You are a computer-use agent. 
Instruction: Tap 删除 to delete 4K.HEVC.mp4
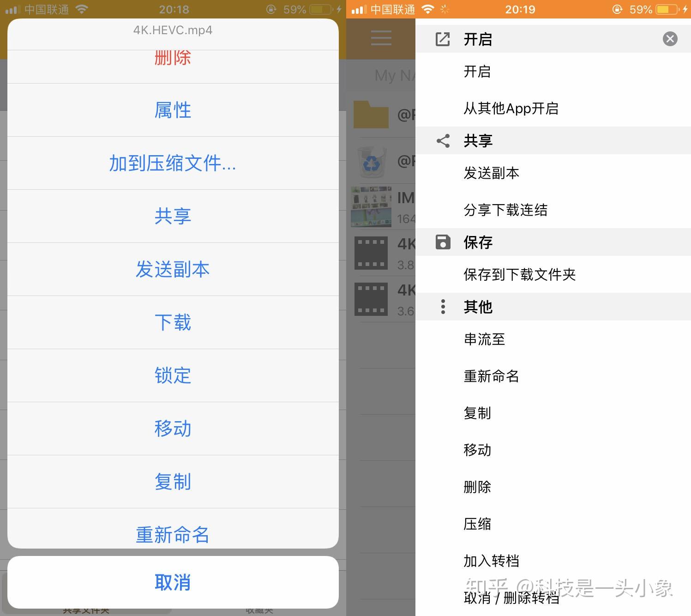click(172, 57)
